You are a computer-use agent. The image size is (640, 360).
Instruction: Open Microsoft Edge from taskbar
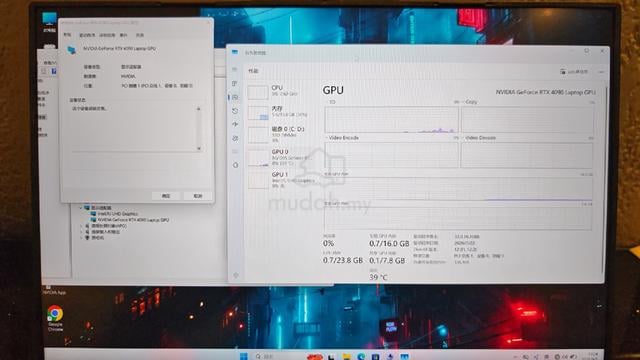pos(361,357)
